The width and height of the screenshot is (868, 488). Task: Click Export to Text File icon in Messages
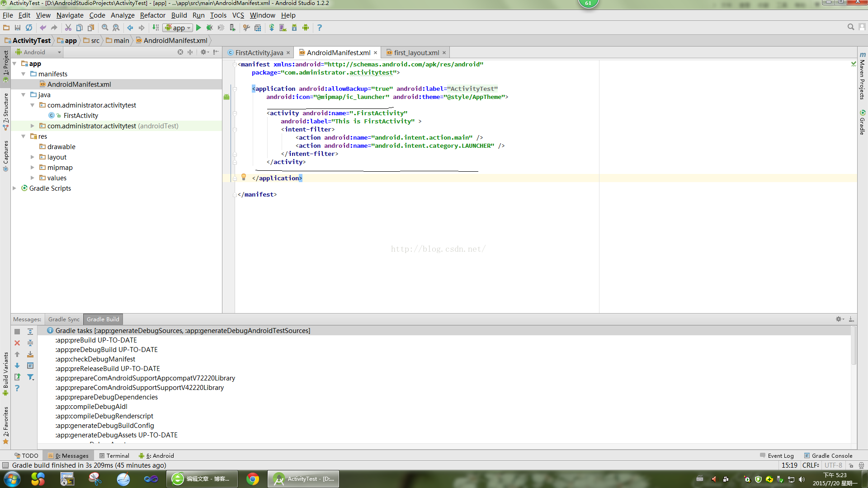(x=17, y=377)
